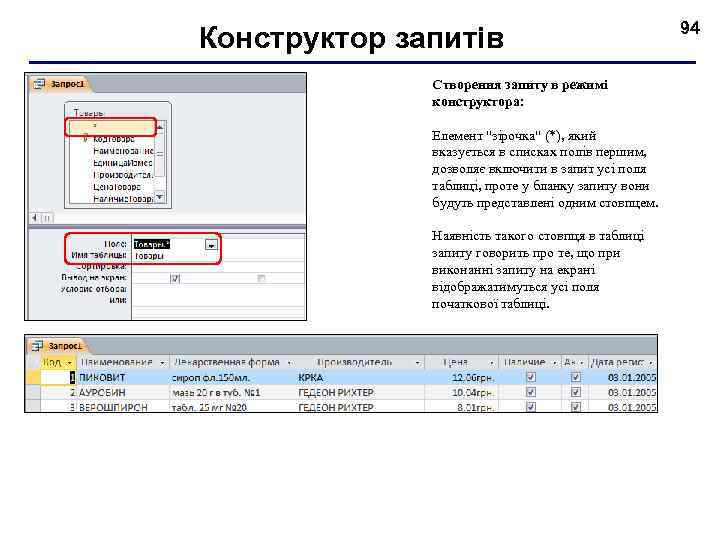Click the cell 'мазь 20 г в туб. №1'
The width and height of the screenshot is (720, 540).
[233, 392]
